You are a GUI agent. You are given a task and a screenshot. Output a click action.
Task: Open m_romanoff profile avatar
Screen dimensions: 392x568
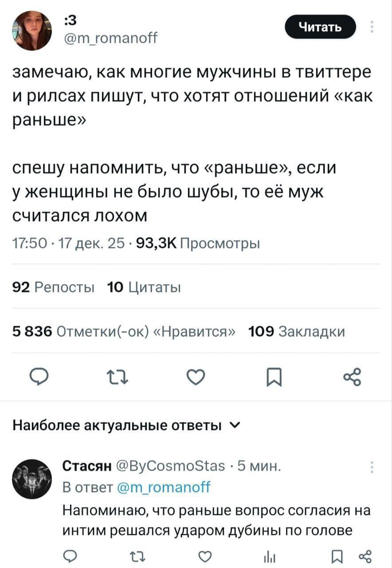[x=32, y=31]
